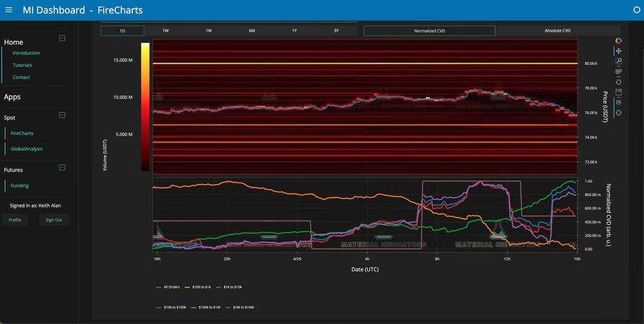
Task: Switch to Absolute CVD mode
Action: [x=557, y=31]
